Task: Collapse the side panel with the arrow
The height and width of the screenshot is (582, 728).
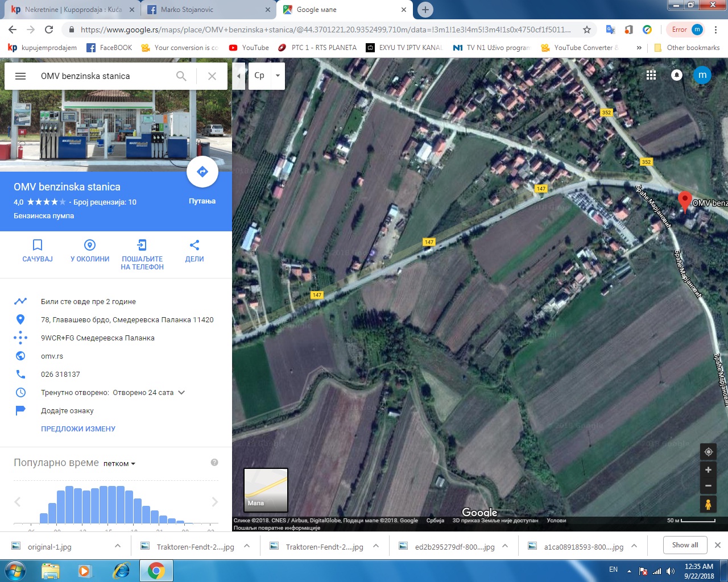Action: pos(239,76)
